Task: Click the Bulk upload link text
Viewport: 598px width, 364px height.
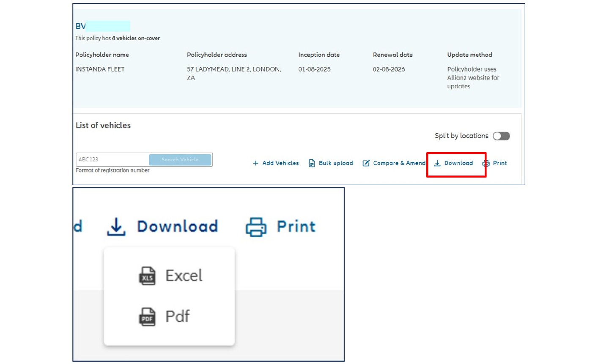Action: click(336, 163)
